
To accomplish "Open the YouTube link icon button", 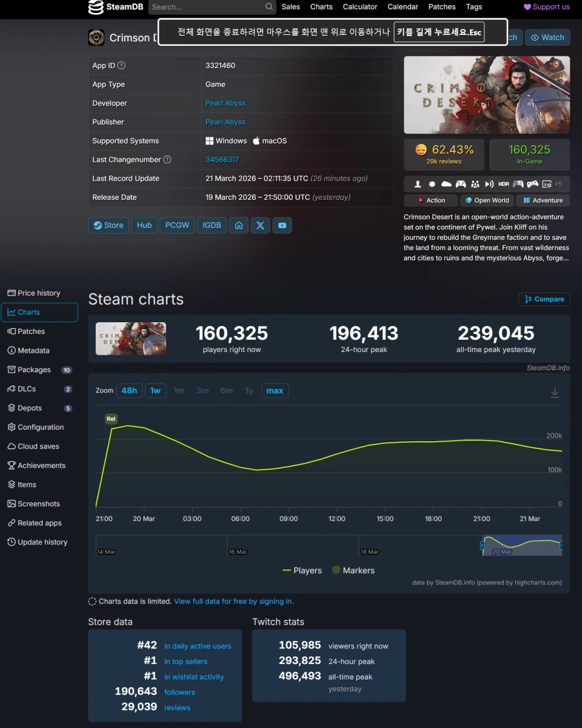I will 282,225.
